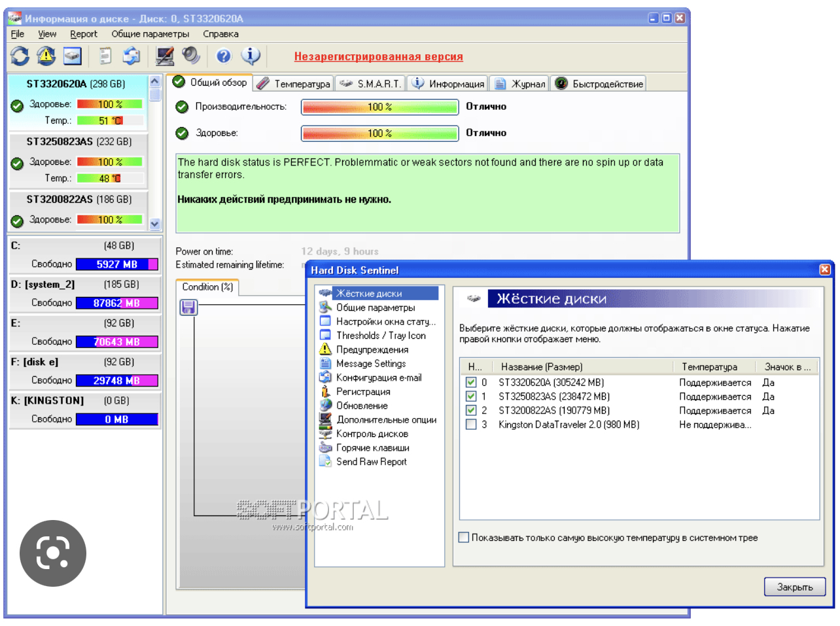
Task: Click the blue question mark help icon
Action: click(x=224, y=56)
